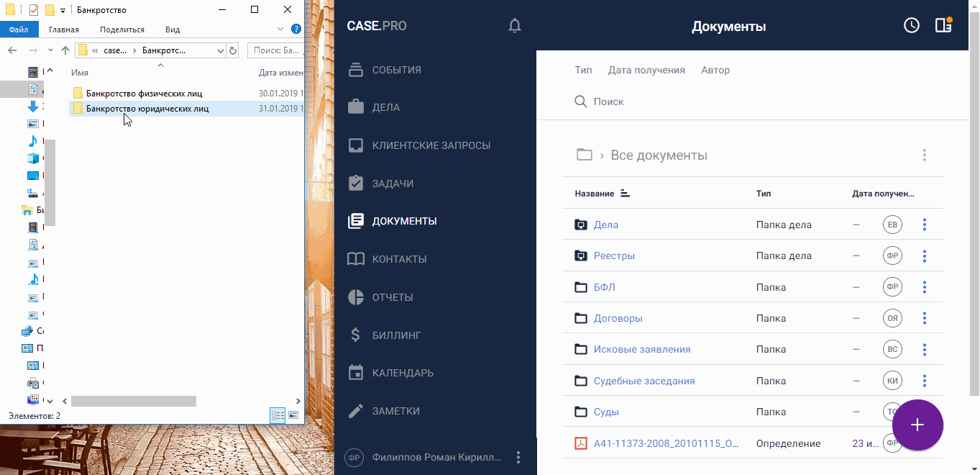The width and height of the screenshot is (980, 475).
Task: Open the more options menu for Все документы
Action: (x=925, y=155)
